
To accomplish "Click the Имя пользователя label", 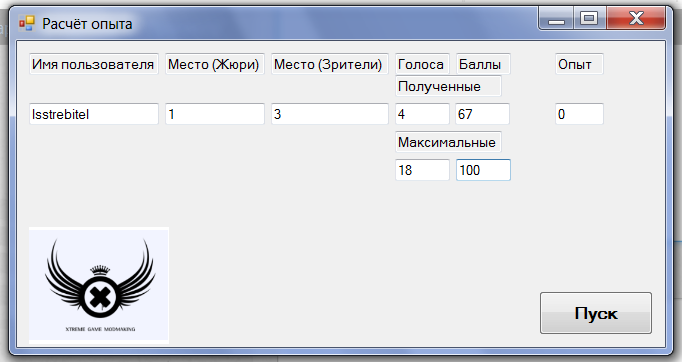I will [x=94, y=64].
